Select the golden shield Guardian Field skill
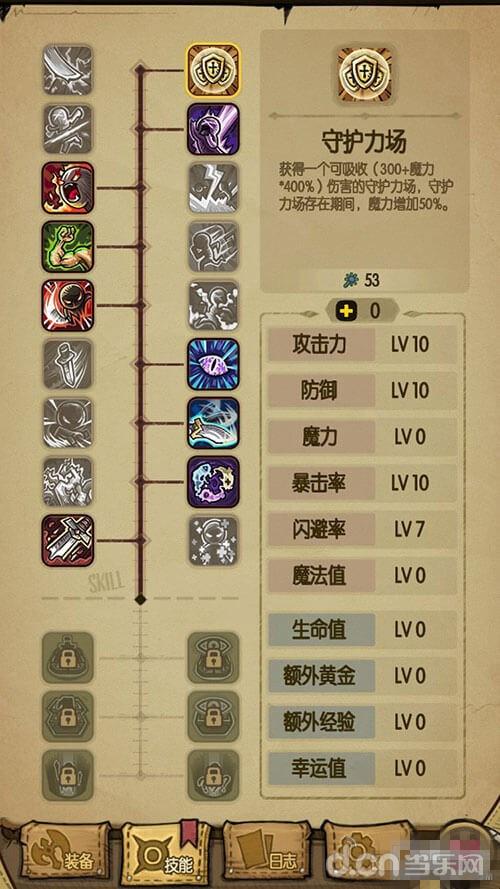The image size is (500, 889). (x=213, y=70)
